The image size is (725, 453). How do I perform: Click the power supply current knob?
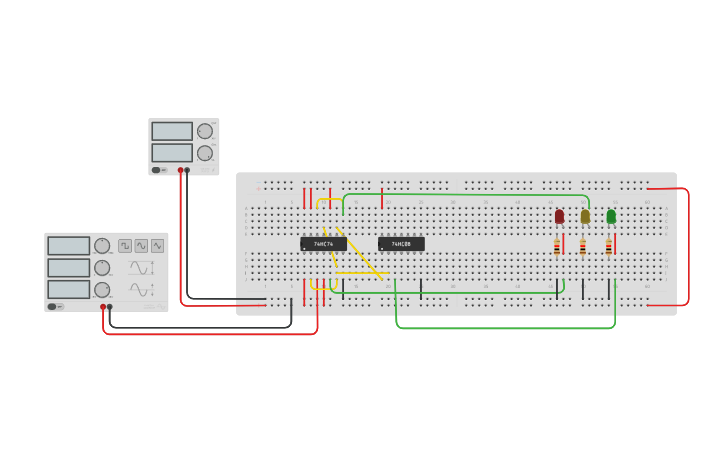click(x=205, y=153)
